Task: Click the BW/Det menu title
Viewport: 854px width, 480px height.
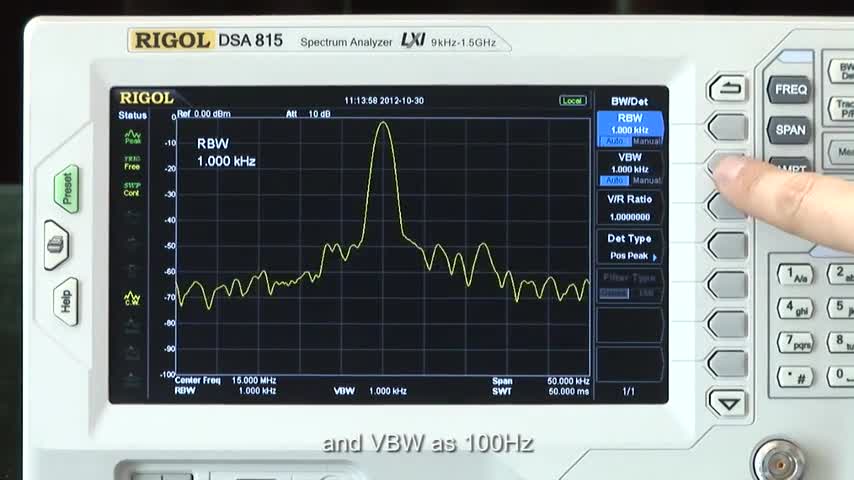Action: click(x=629, y=101)
